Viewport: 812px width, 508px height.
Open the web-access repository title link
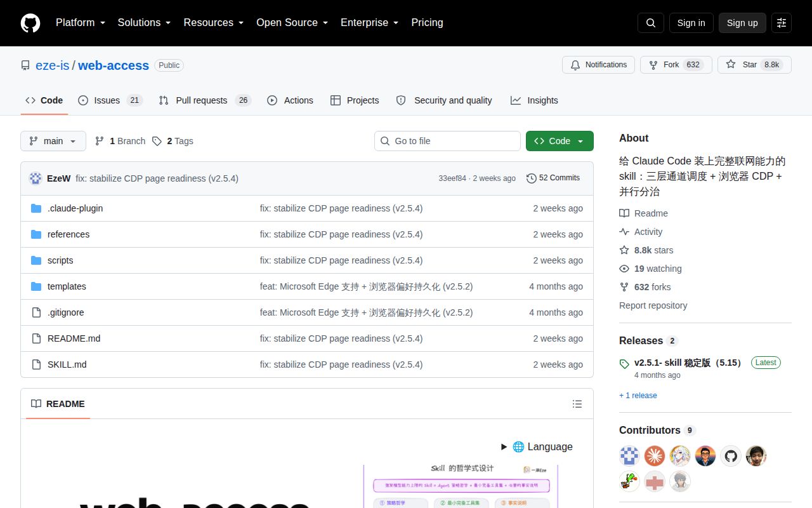click(114, 65)
